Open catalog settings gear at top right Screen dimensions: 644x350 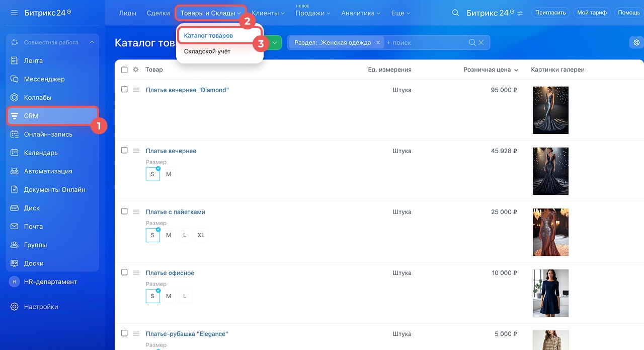tap(636, 43)
